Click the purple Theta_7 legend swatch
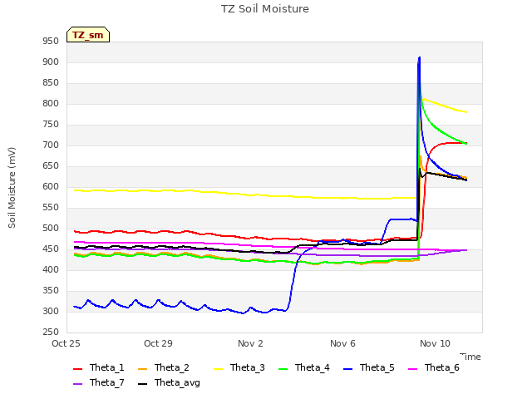This screenshot has width=532, height=399. [77, 384]
